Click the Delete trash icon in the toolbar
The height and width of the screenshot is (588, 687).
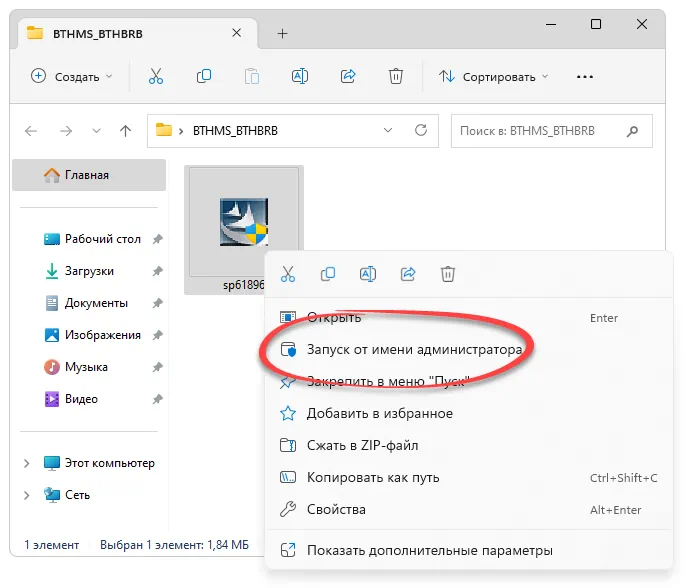coord(396,76)
